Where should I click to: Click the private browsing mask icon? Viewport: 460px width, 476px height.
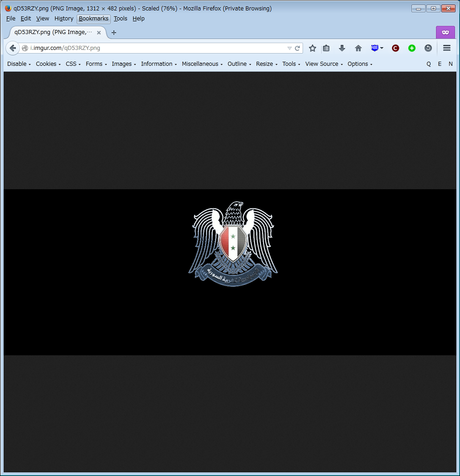coord(445,32)
